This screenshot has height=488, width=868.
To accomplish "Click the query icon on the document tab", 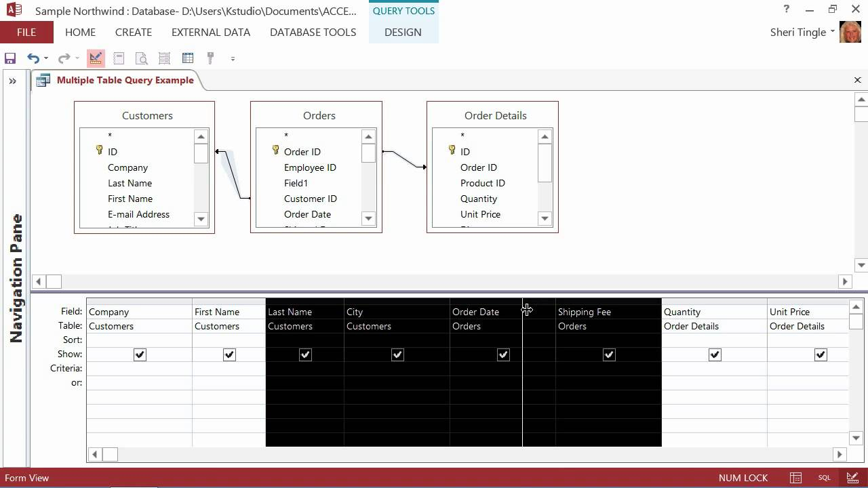I will pyautogui.click(x=43, y=81).
